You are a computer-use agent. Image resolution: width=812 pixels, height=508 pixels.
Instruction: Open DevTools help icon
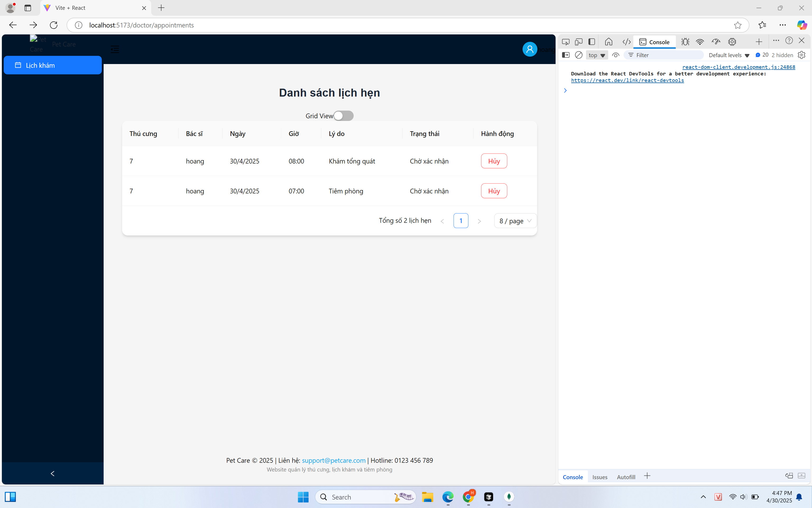coord(789,41)
